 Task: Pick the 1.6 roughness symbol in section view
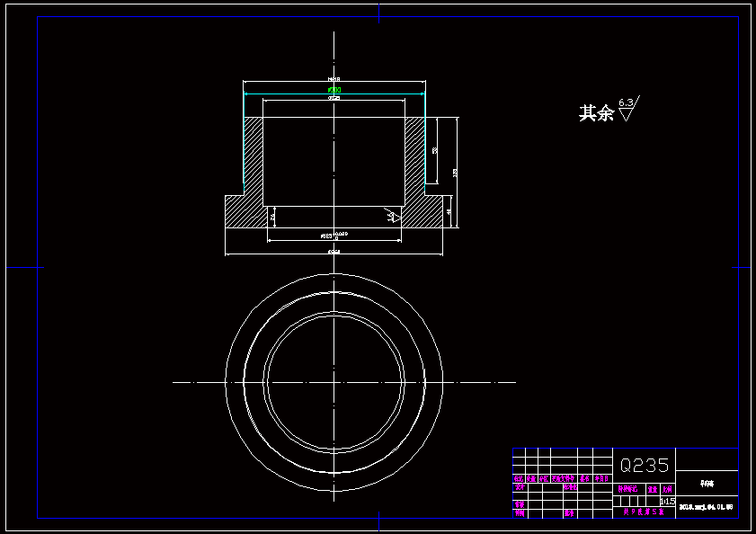[393, 215]
